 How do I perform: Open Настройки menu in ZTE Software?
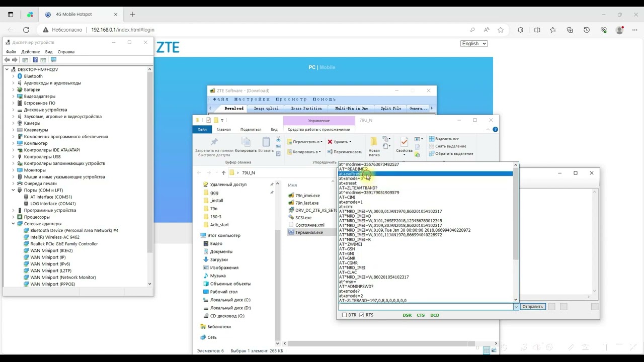coord(252,99)
